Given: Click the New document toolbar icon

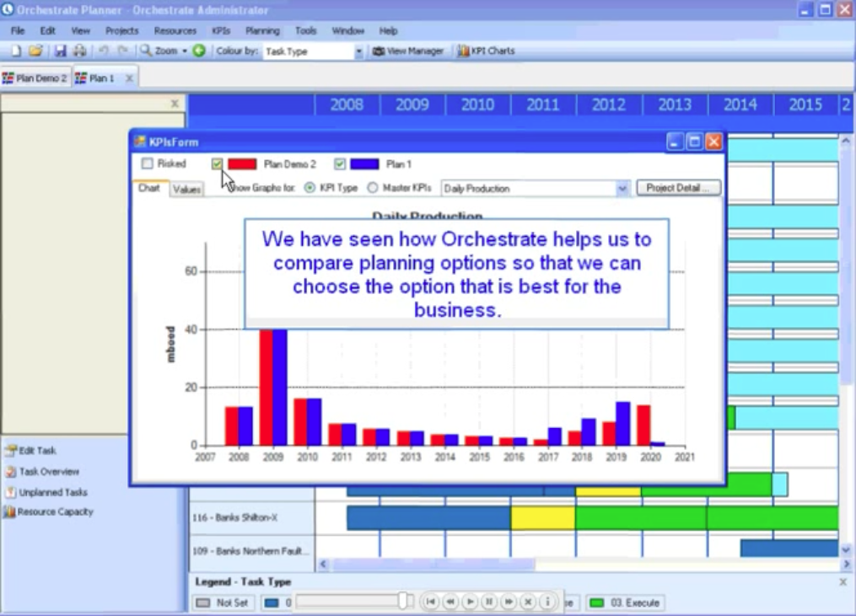Looking at the screenshot, I should [16, 51].
